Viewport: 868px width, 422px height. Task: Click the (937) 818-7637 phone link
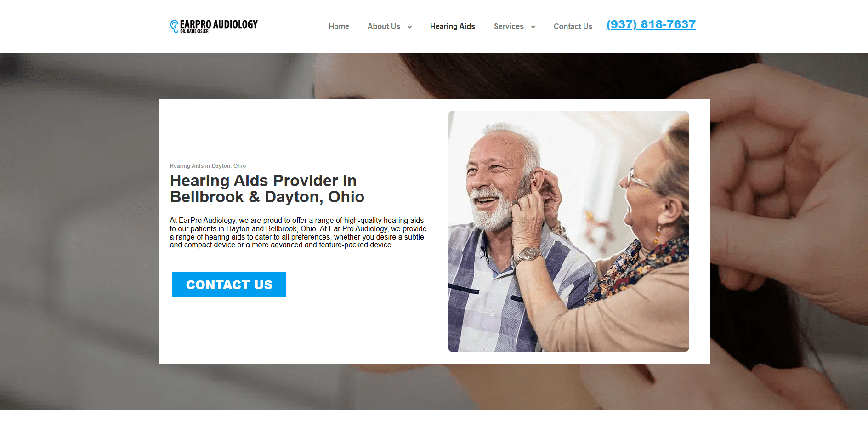(651, 24)
